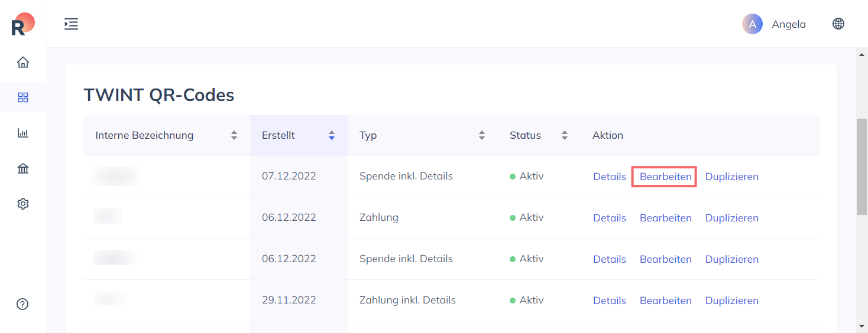The height and width of the screenshot is (333, 868).
Task: Click Duplizieren for the 29.11.2022 row
Action: (x=732, y=301)
